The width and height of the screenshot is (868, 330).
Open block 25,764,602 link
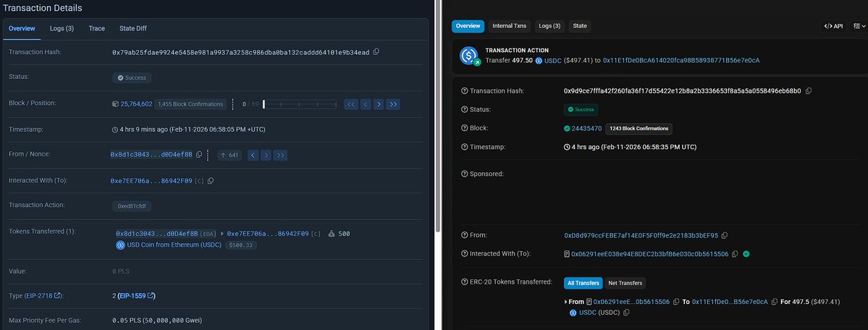pyautogui.click(x=136, y=104)
